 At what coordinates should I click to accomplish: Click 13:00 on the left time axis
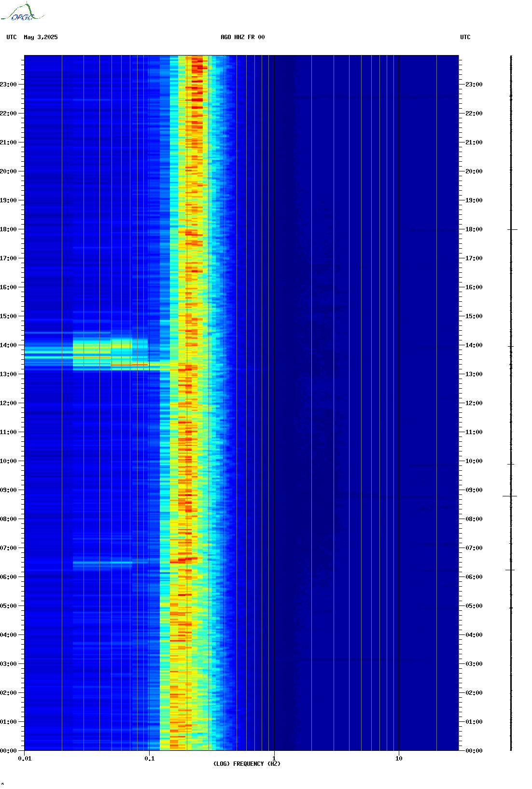(x=8, y=374)
